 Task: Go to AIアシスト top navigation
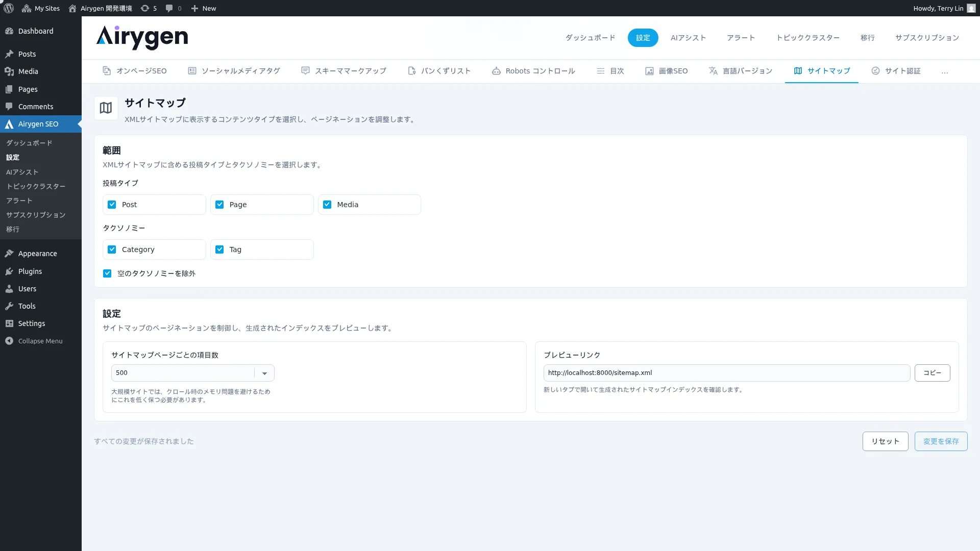click(x=688, y=38)
